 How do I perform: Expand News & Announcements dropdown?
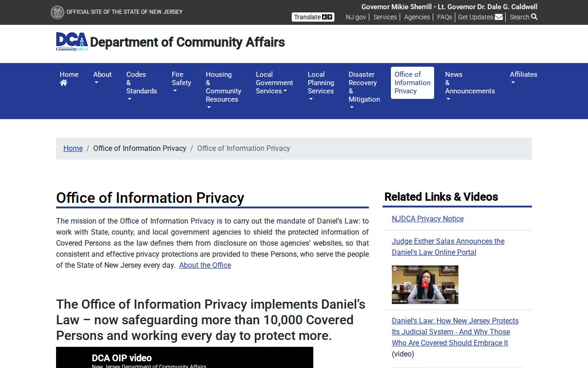470,86
